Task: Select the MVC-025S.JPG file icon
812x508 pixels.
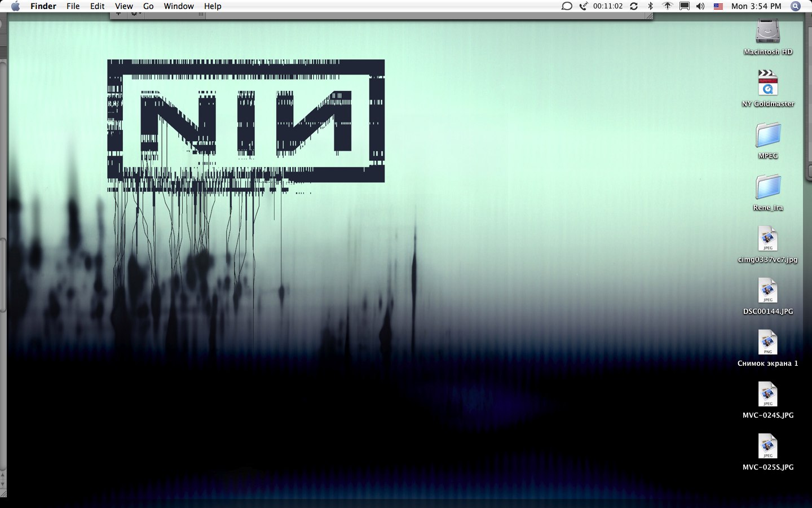Action: pos(768,446)
